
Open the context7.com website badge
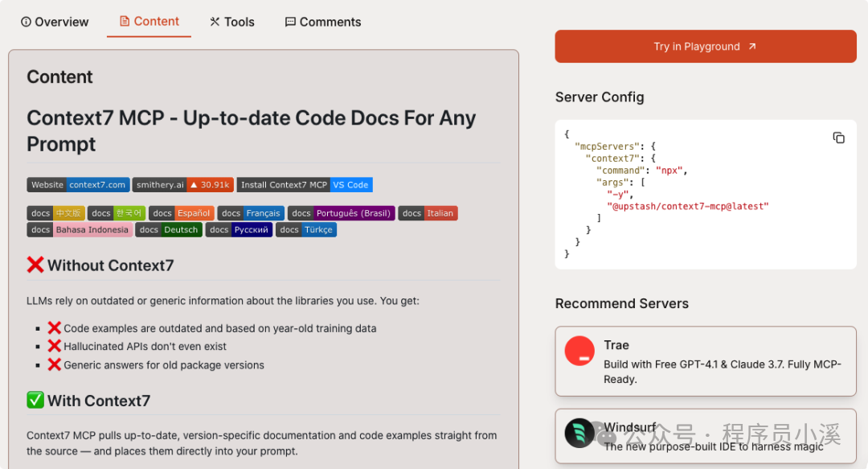point(78,185)
